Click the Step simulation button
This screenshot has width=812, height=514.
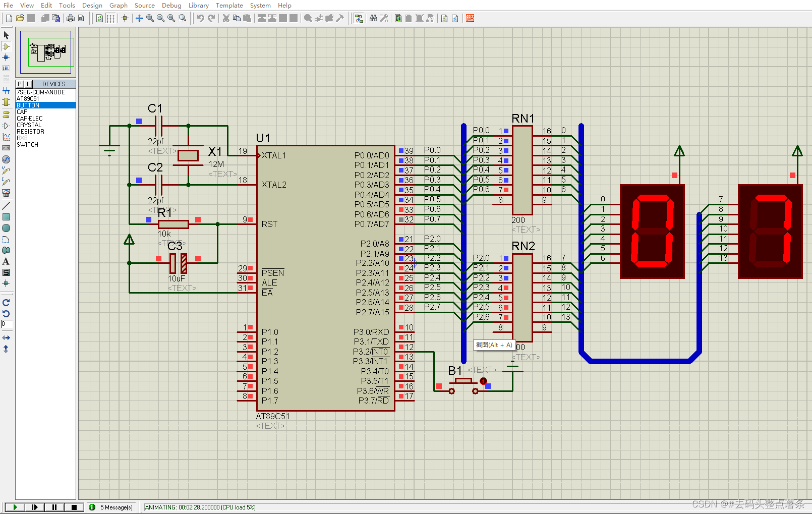(x=34, y=507)
